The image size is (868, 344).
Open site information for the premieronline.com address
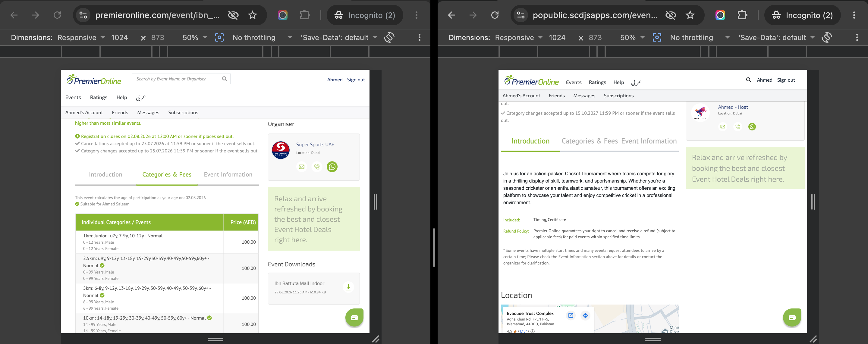pyautogui.click(x=83, y=15)
